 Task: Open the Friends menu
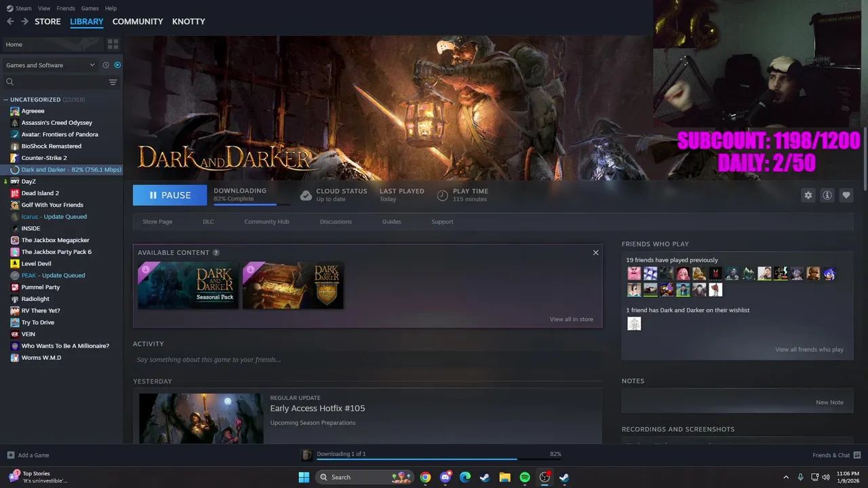click(66, 8)
